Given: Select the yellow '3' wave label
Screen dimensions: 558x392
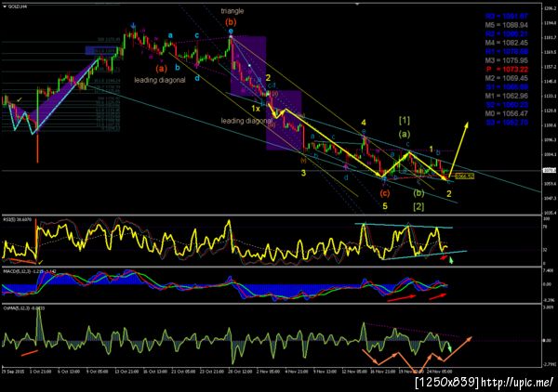Looking at the screenshot, I should [x=303, y=173].
